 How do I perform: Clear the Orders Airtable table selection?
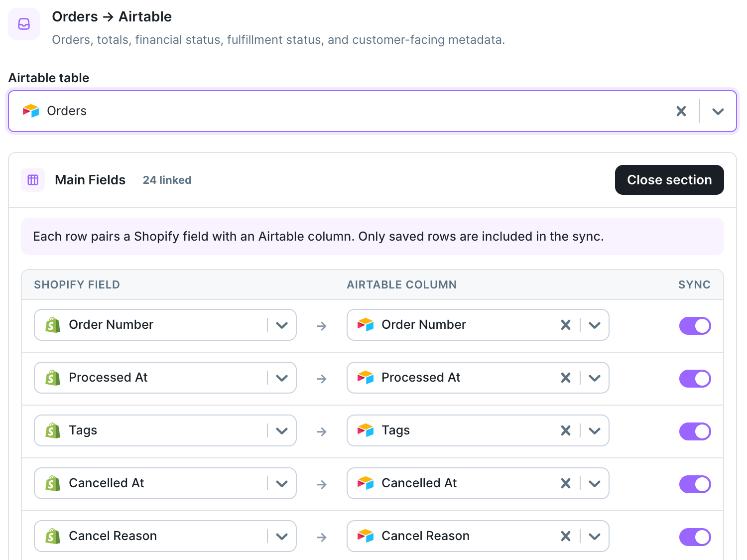[681, 111]
